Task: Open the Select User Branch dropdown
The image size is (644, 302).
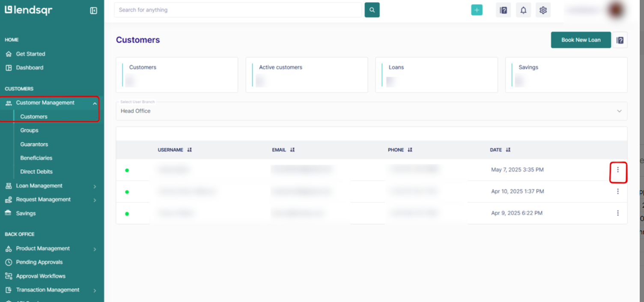Action: point(371,111)
